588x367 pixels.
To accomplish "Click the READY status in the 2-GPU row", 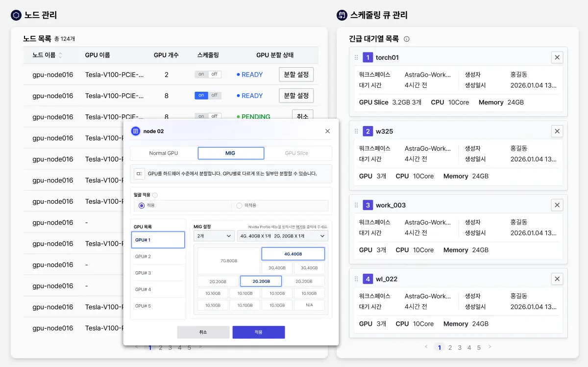I will click(x=250, y=75).
